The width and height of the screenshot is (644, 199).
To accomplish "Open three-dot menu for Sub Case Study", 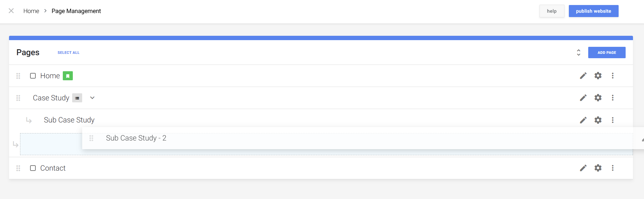I will [x=613, y=120].
